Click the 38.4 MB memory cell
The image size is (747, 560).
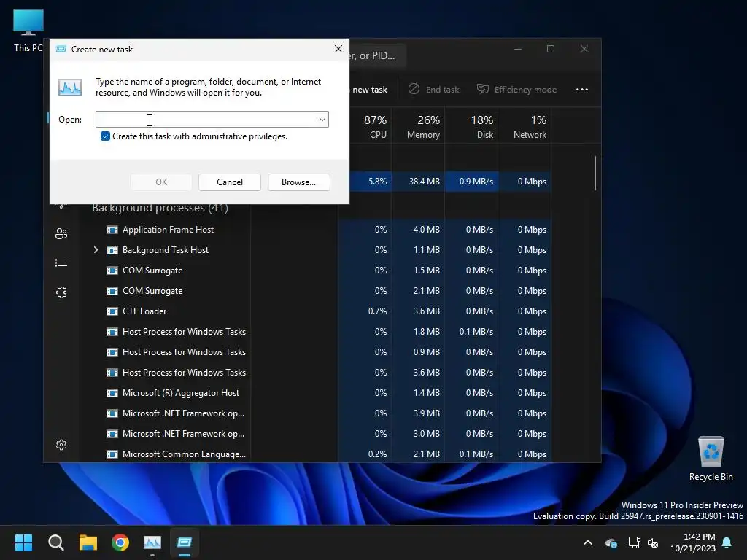[418, 182]
